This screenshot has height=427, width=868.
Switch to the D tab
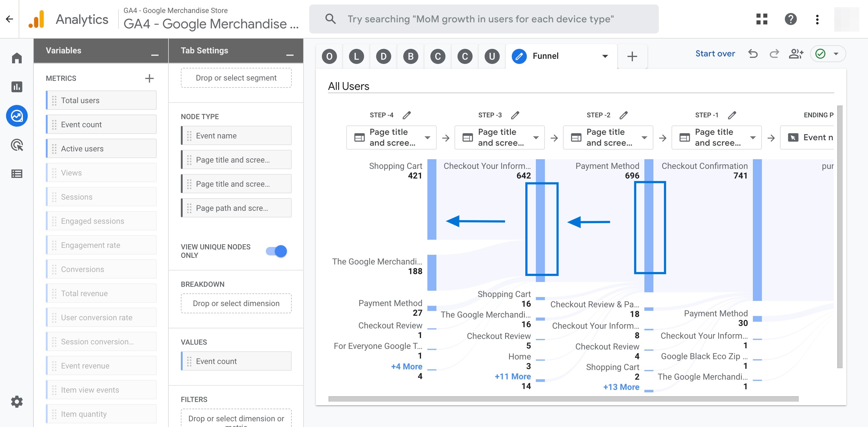coord(383,56)
